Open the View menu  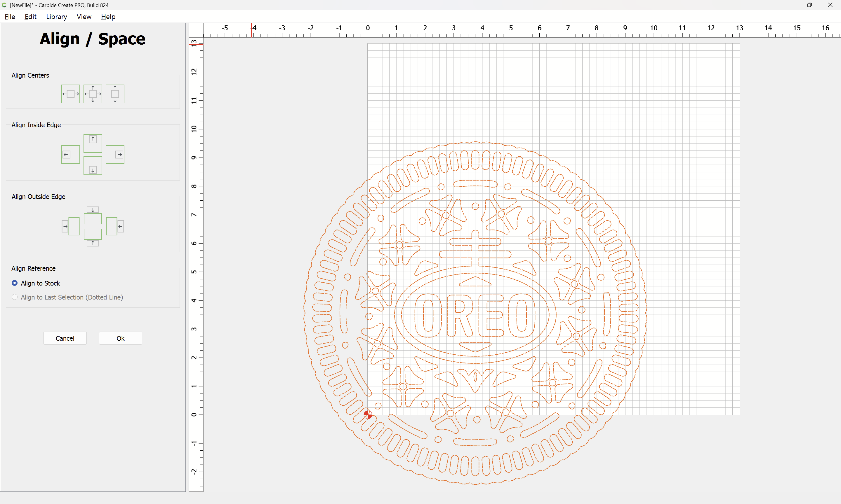[x=84, y=17]
